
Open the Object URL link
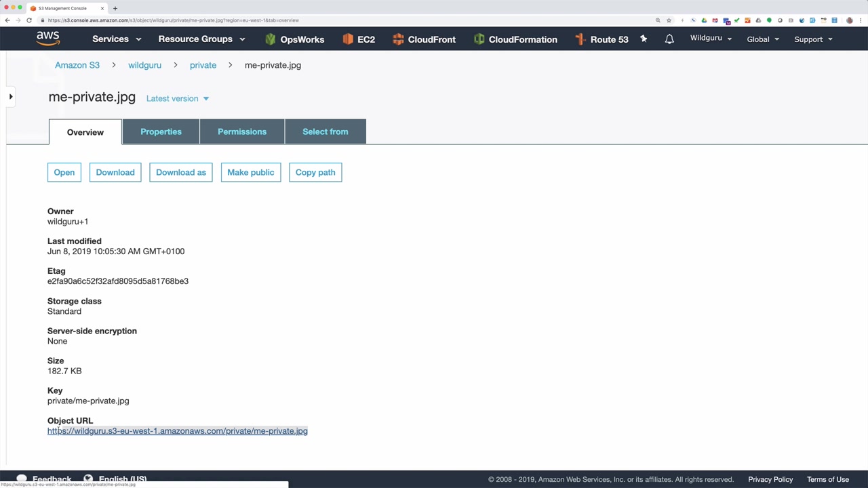pos(178,431)
